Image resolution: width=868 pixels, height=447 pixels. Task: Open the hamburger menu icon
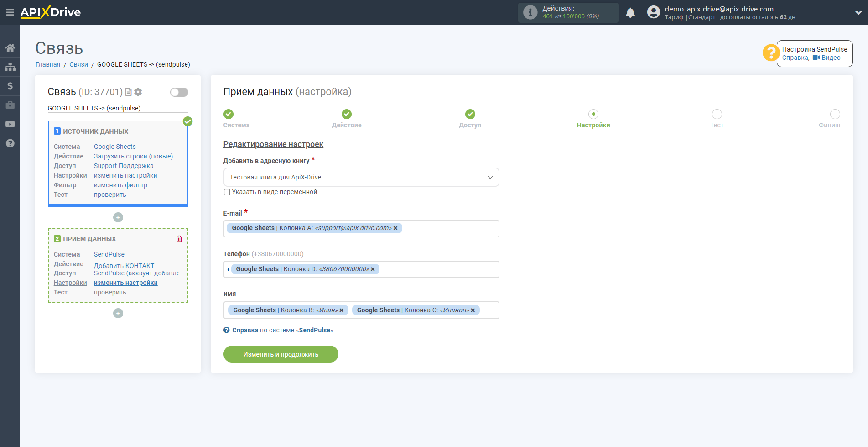pyautogui.click(x=10, y=12)
